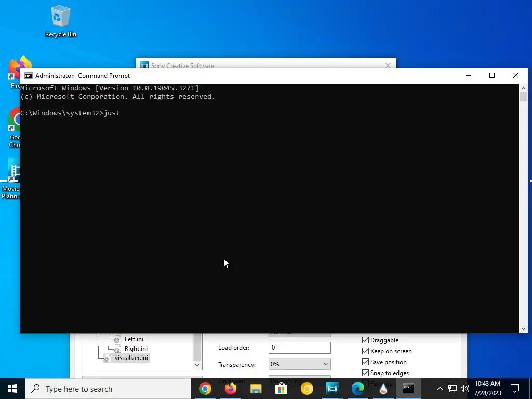Click the volume speaker tray icon
This screenshot has width=532, height=399.
click(465, 389)
